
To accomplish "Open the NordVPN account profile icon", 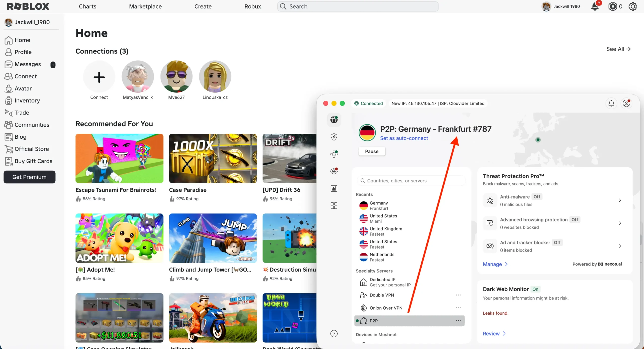I will (x=627, y=103).
